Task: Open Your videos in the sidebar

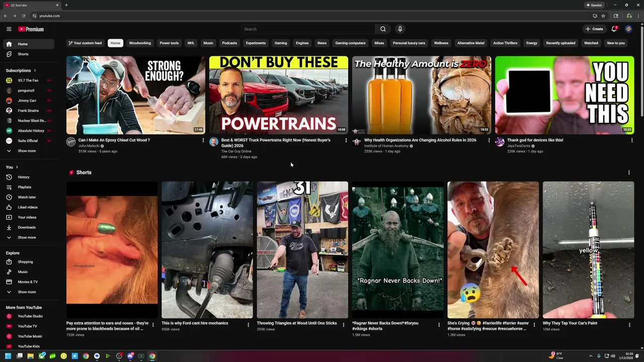Action: click(x=28, y=217)
